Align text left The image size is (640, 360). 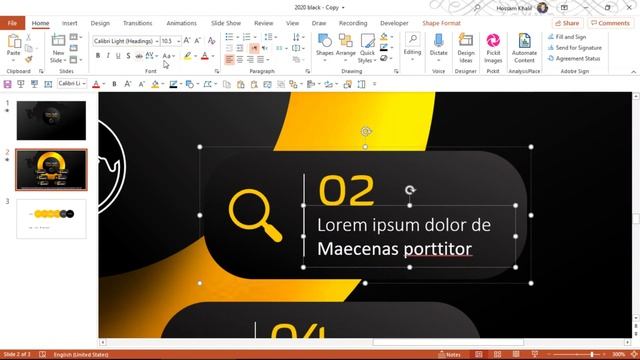(x=229, y=60)
